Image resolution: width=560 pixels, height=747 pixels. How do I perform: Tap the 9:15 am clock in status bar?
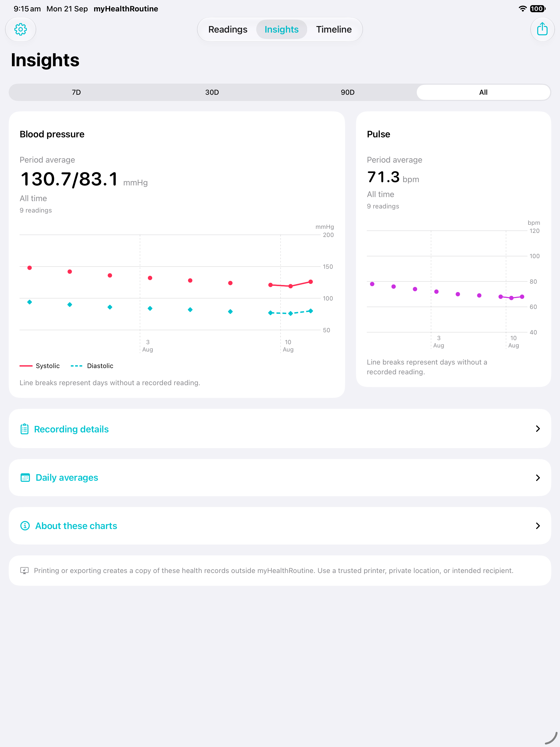click(x=27, y=9)
